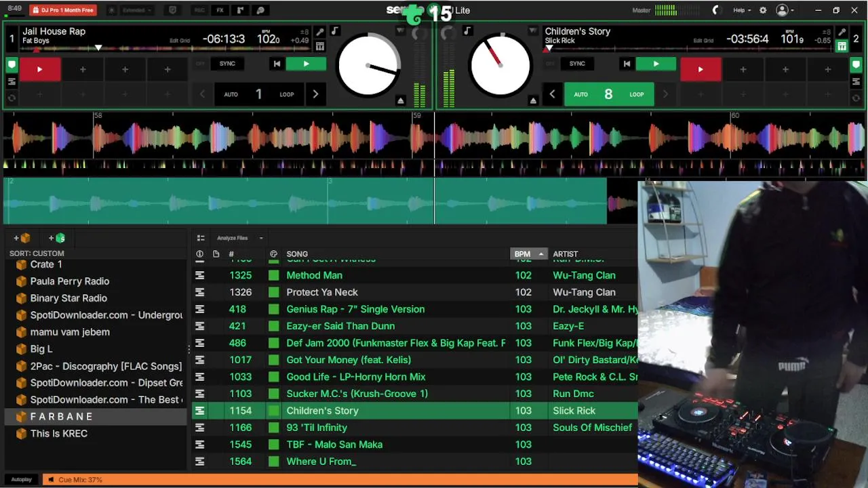The image size is (868, 488).
Task: Click the headphone cue icon near Master
Action: tap(715, 10)
